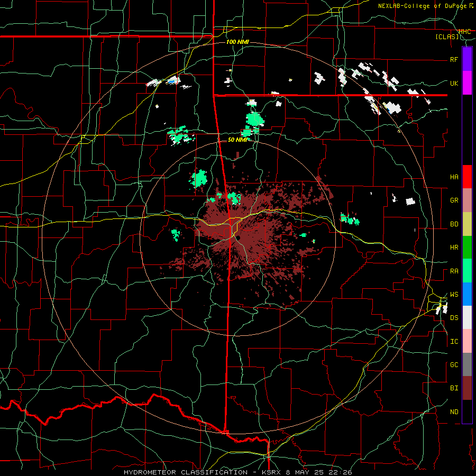The width and height of the screenshot is (476, 476).
Task: Click the '[CLAS]' unit label
Action: [447, 37]
